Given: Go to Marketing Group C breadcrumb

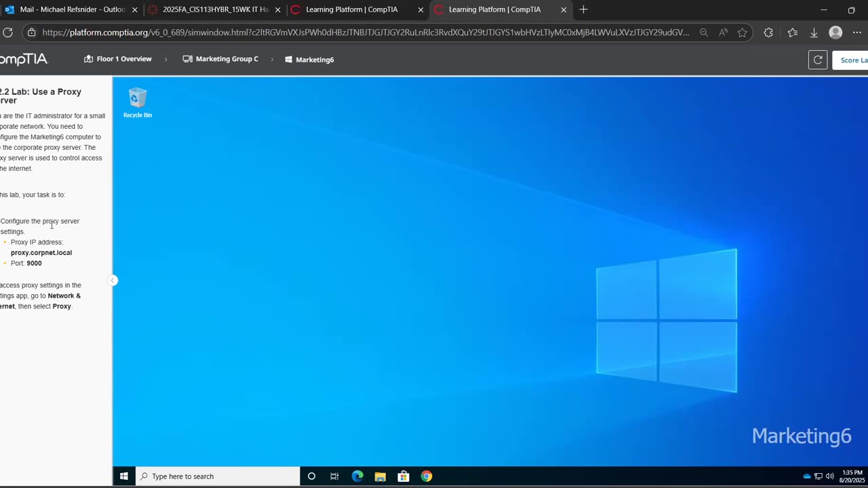Looking at the screenshot, I should point(220,59).
